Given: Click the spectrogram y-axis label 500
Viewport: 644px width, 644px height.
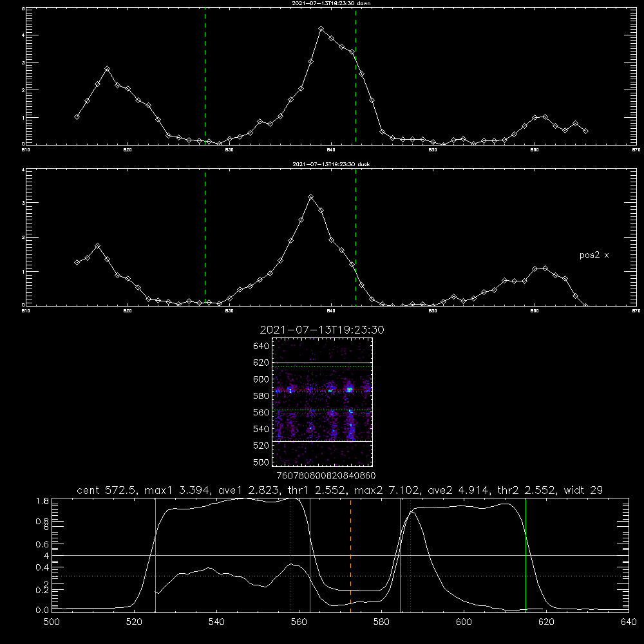Looking at the screenshot, I should [261, 462].
